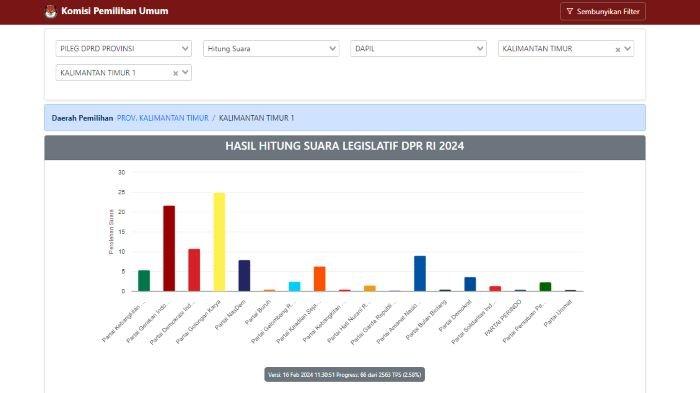
Task: Click the Partai Ummat axis label
Action: (558, 313)
